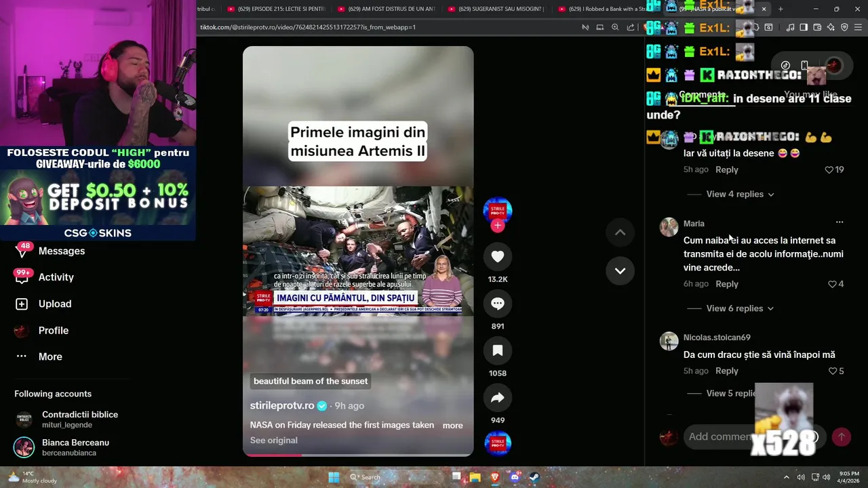Reply to the 'Iar vă uitați la desene' comment

pos(727,169)
